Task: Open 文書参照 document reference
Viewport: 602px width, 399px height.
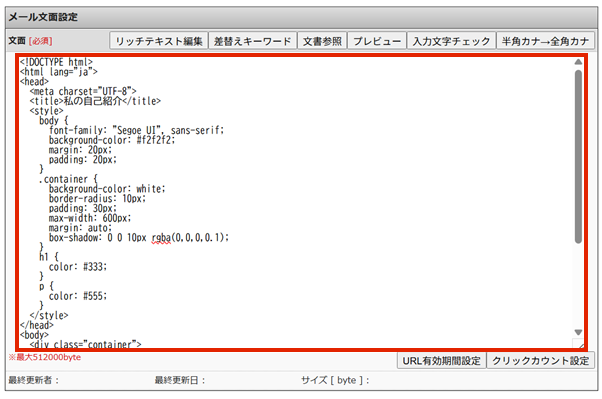Action: pyautogui.click(x=322, y=41)
